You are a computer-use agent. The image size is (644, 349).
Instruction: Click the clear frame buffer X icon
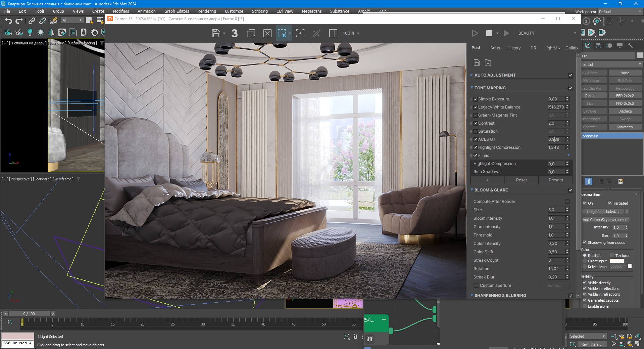[267, 33]
